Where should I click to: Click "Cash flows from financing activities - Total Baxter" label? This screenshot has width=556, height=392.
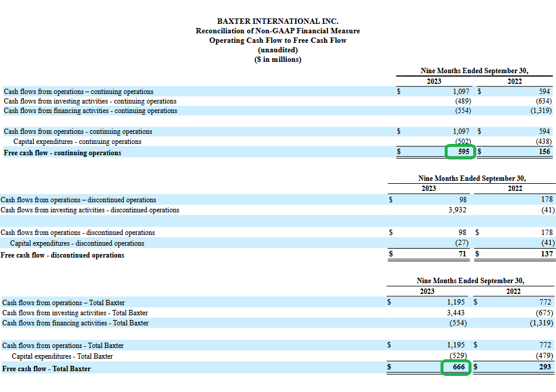coord(75,323)
